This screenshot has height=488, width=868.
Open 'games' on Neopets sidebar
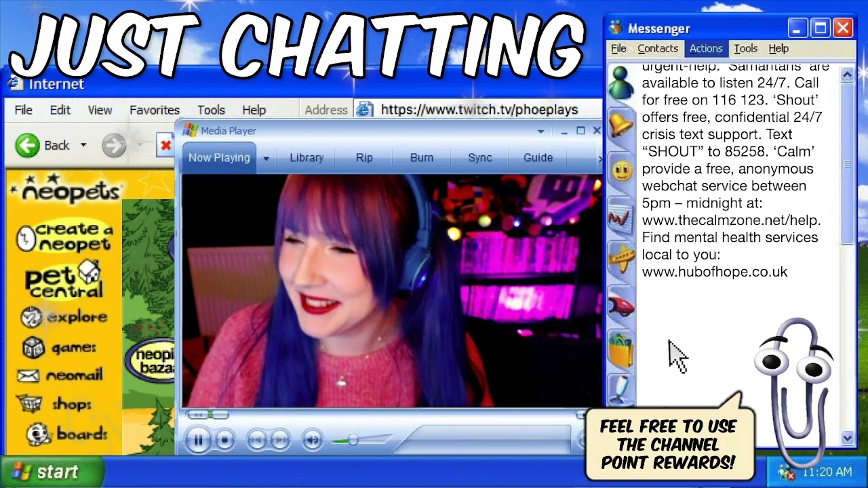tap(60, 348)
